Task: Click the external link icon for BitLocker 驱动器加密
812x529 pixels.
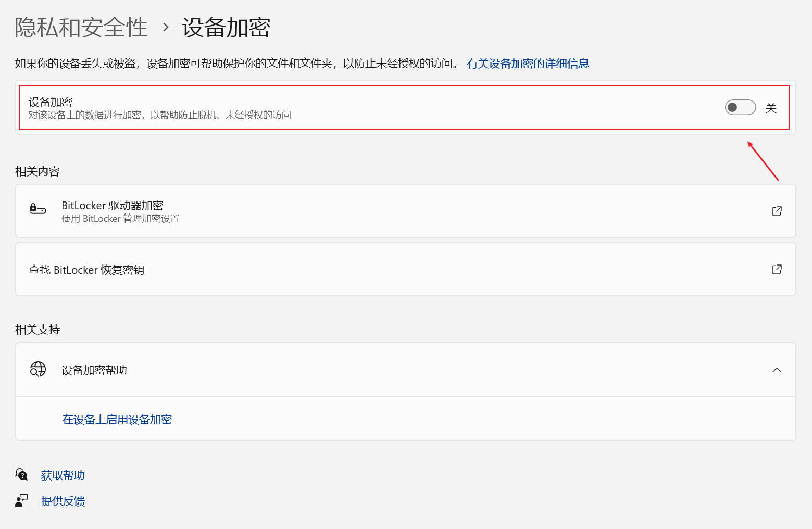Action: click(x=777, y=211)
